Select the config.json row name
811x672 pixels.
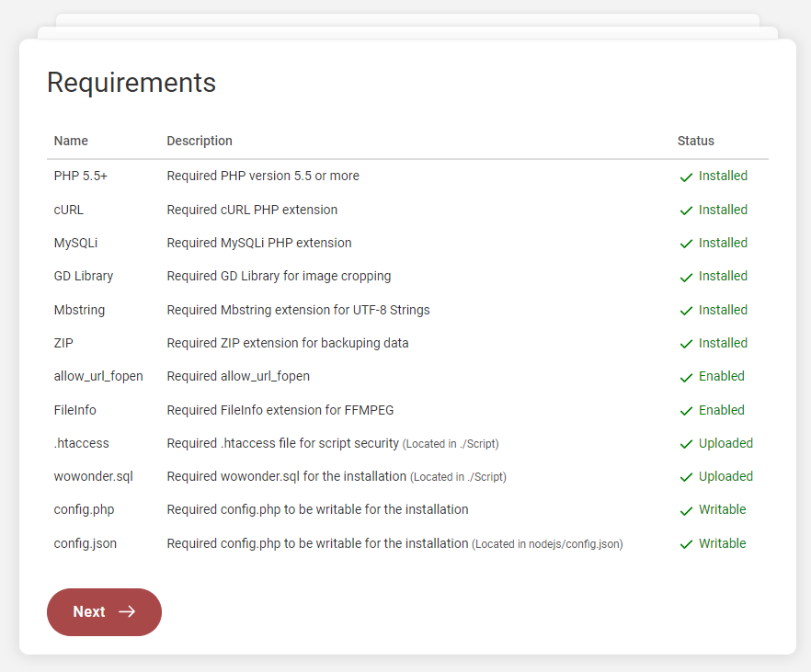(x=86, y=543)
